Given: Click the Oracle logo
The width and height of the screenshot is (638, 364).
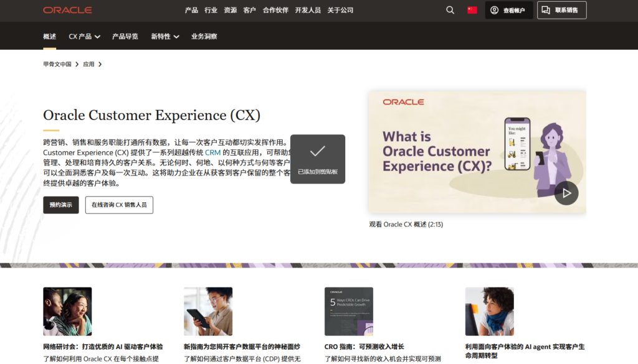Looking at the screenshot, I should click(67, 10).
